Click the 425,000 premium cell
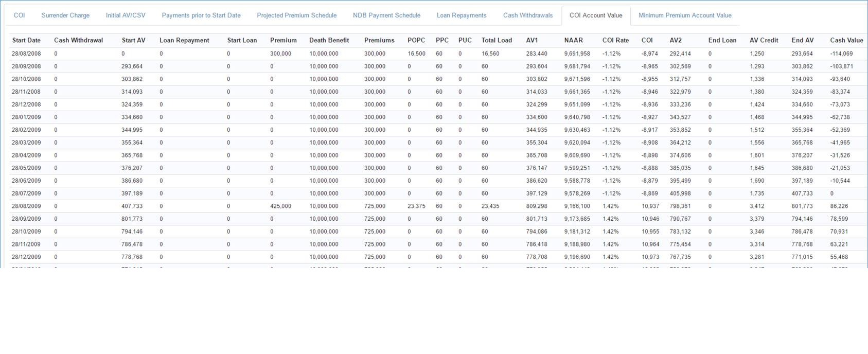The width and height of the screenshot is (868, 354). 280,206
